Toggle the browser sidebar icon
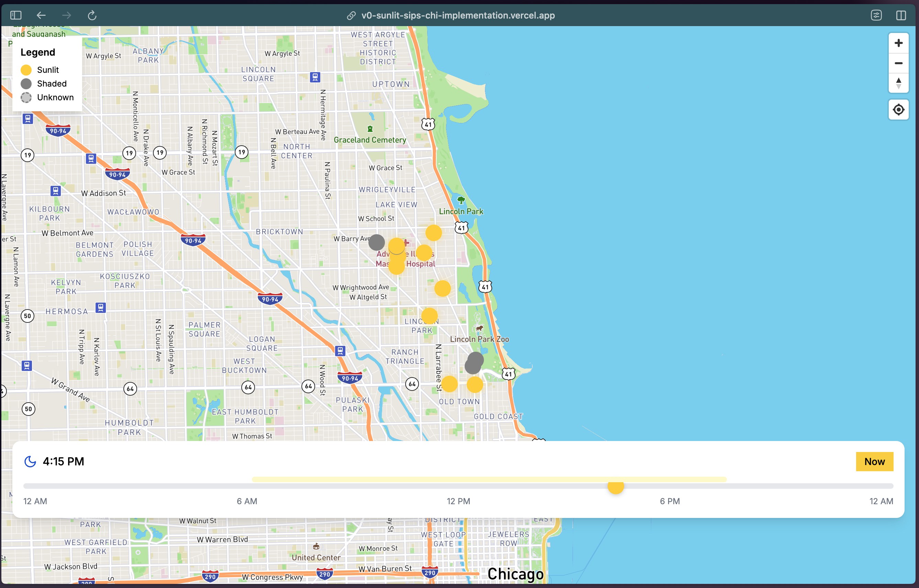Image resolution: width=919 pixels, height=588 pixels. 16,15
